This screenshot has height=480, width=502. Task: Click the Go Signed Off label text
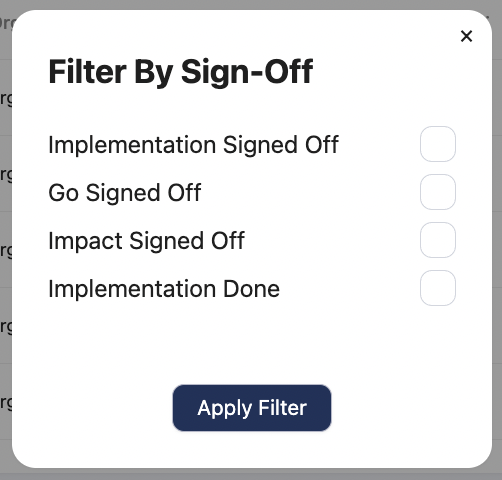(x=125, y=193)
